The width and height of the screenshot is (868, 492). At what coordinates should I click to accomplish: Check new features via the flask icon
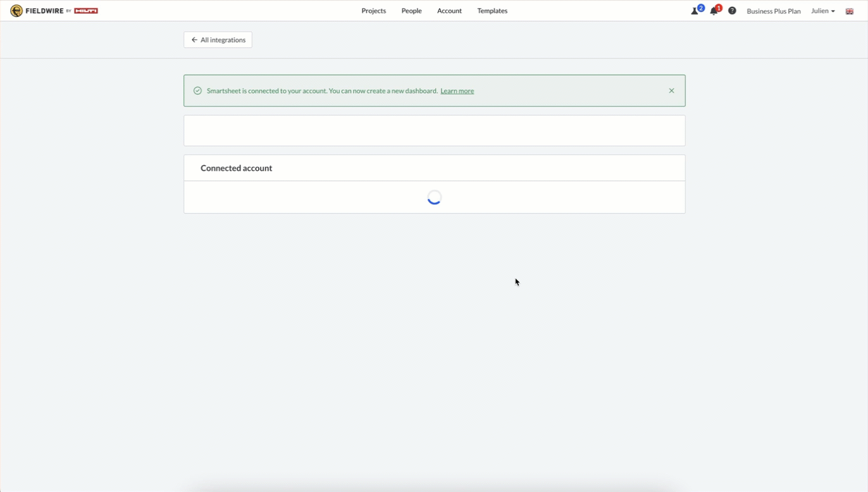tap(694, 11)
